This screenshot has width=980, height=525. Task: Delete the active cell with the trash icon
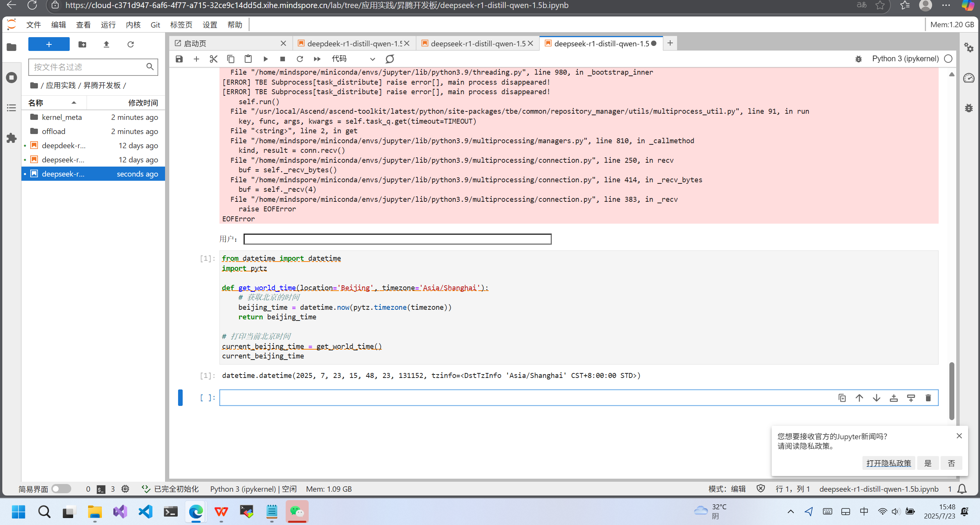tap(928, 398)
